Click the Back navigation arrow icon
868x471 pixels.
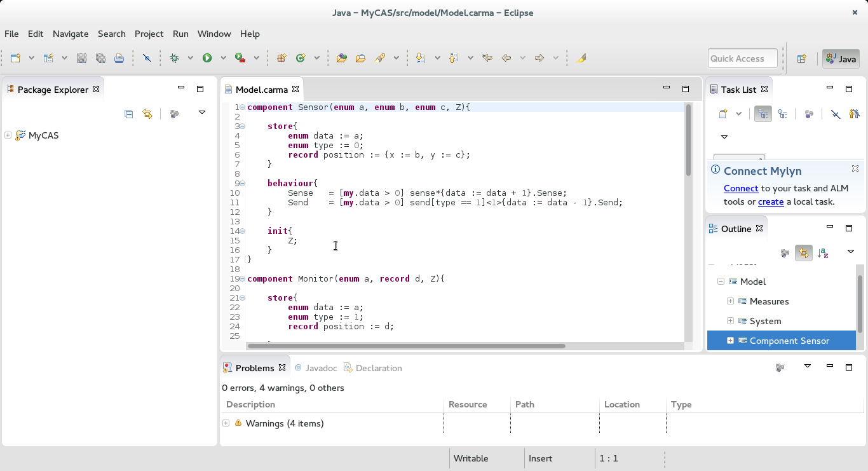(x=506, y=58)
